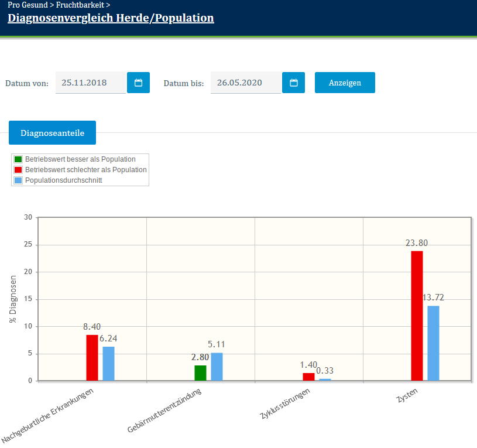Click the Zysten x-axis category label

pos(404,398)
